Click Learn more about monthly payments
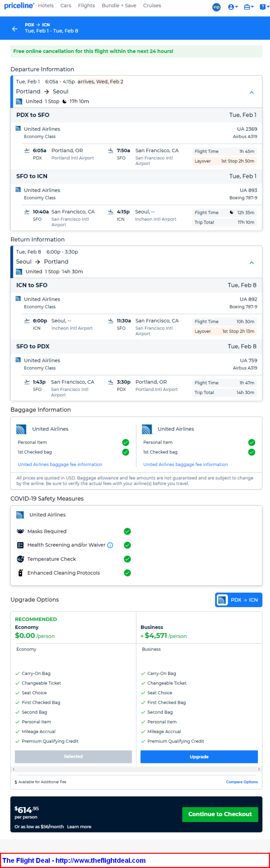The height and width of the screenshot is (868, 270). (x=79, y=826)
